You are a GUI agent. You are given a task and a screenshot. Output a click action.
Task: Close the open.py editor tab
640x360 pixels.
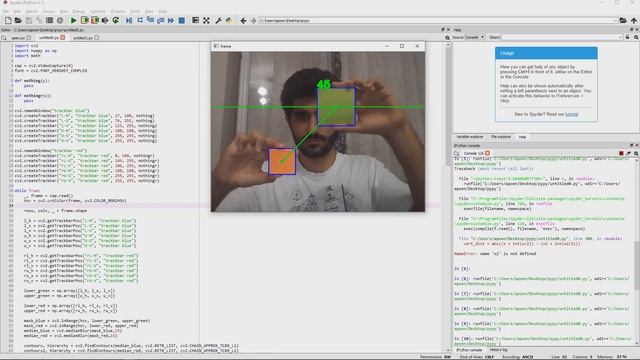(x=29, y=38)
